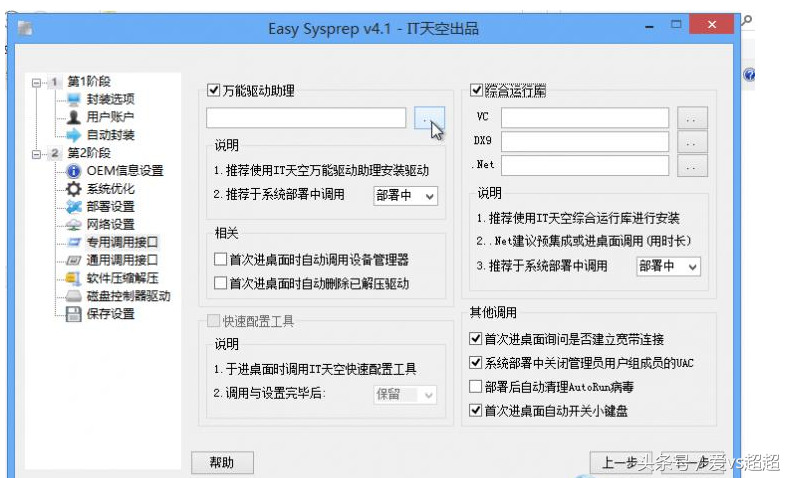
Task: Uncheck 首次进桌面询问是否建立宽带连接
Action: [x=475, y=338]
